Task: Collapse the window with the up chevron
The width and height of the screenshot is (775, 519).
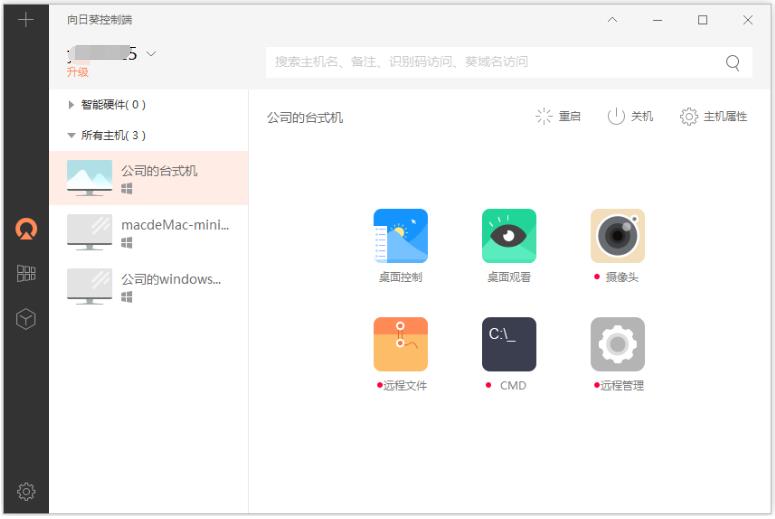Action: point(612,20)
